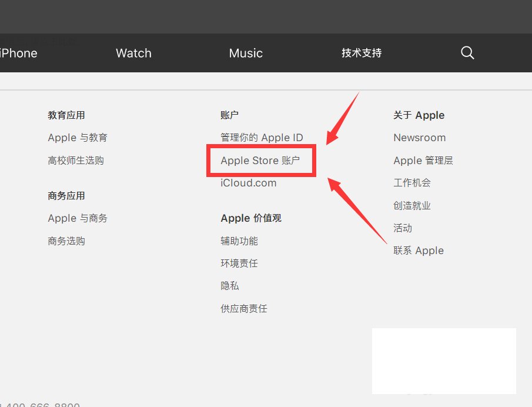The image size is (532, 407).
Task: Go to 环境责任 page
Action: [x=239, y=263]
